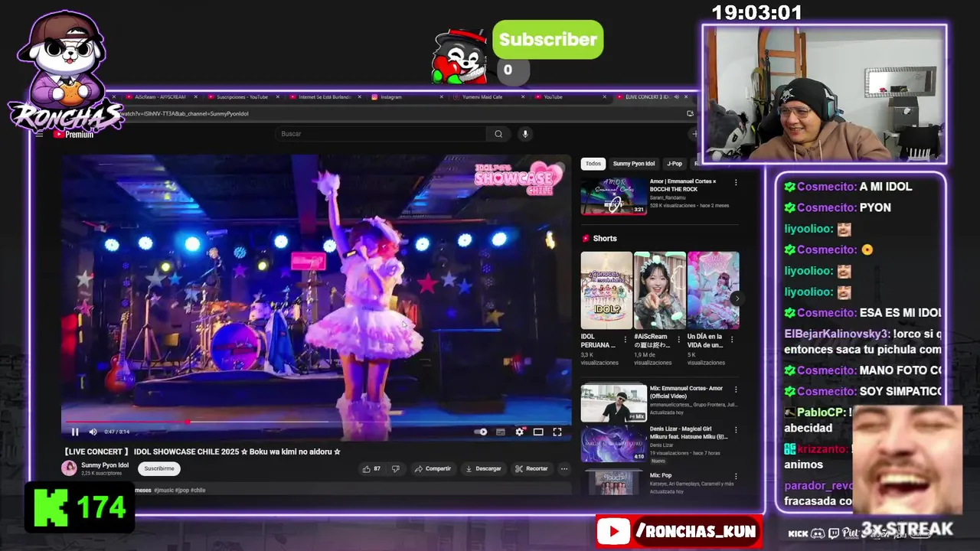Open options for Denis Lizar video

coord(736,431)
